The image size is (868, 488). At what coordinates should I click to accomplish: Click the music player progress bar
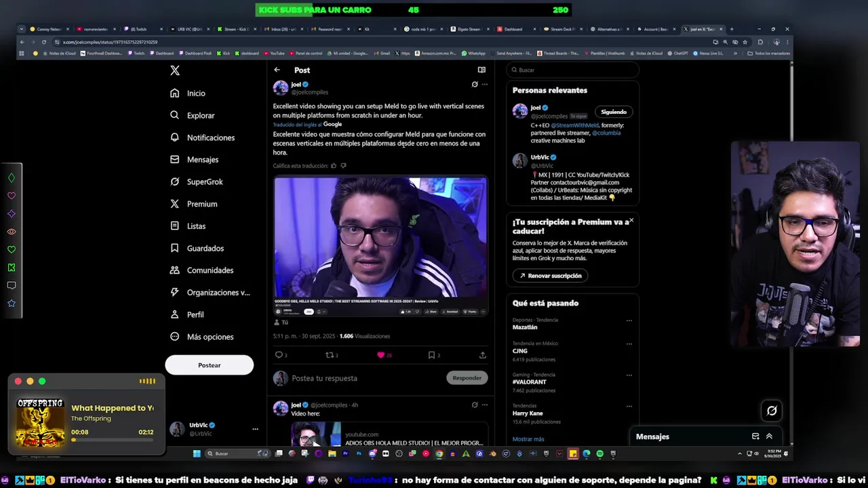(112, 440)
